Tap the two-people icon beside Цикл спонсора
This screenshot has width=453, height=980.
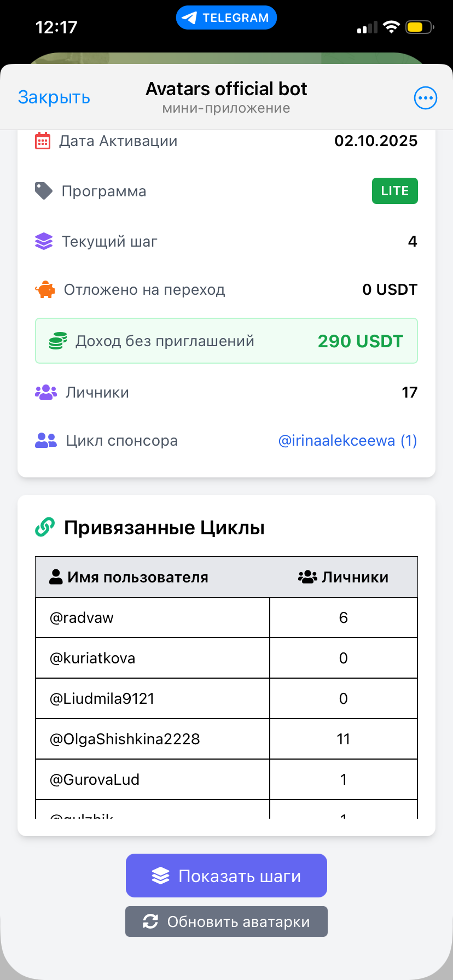click(x=46, y=441)
